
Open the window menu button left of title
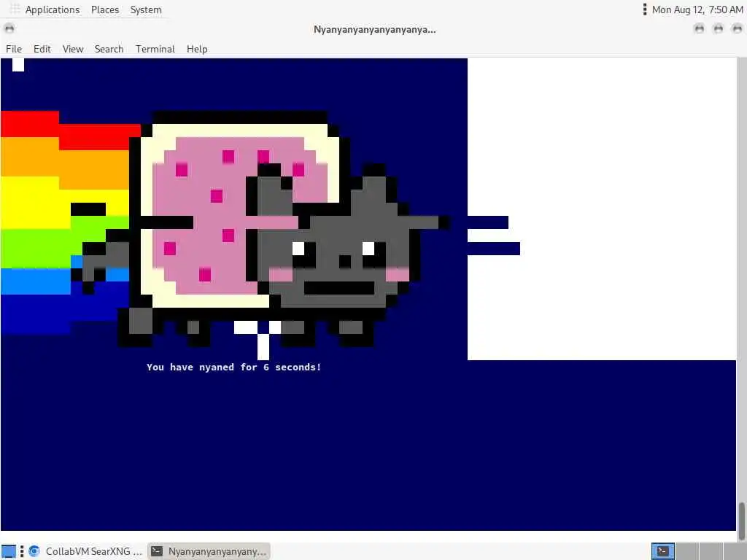tap(9, 28)
